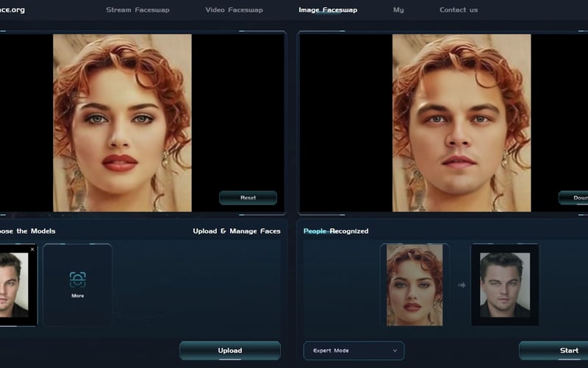588x368 pixels.
Task: Start the face swap
Action: tap(553, 350)
